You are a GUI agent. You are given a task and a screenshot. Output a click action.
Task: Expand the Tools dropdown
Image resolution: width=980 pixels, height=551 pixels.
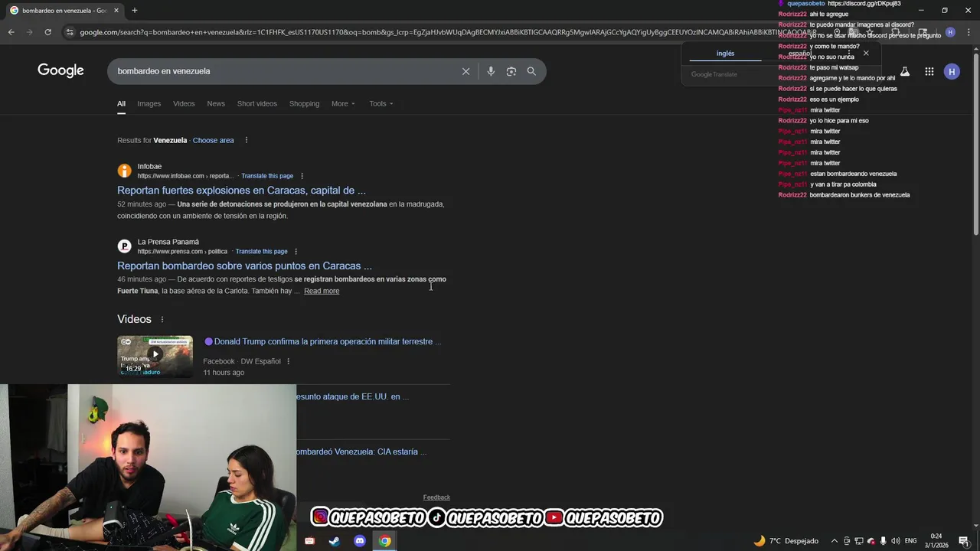pyautogui.click(x=381, y=103)
